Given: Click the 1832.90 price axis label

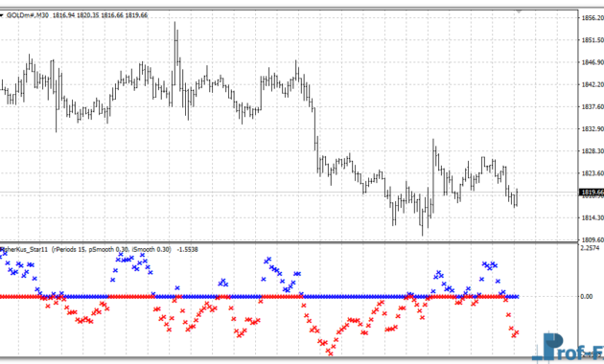Looking at the screenshot, I should [x=592, y=129].
